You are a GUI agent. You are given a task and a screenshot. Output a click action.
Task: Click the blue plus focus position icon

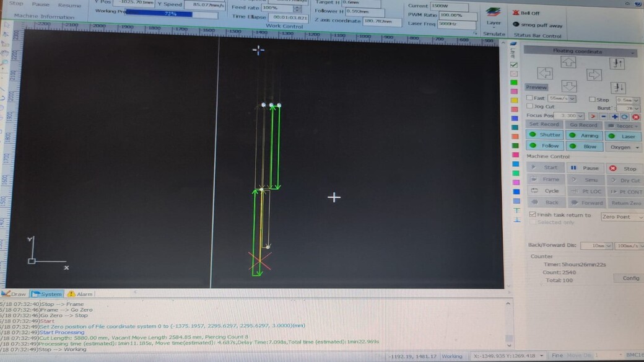(614, 116)
